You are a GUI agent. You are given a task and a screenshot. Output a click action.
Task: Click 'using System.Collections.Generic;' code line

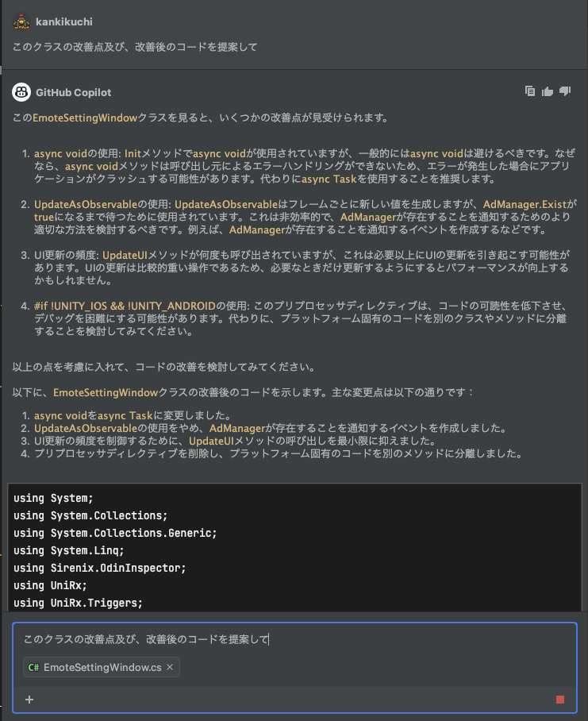(x=115, y=533)
